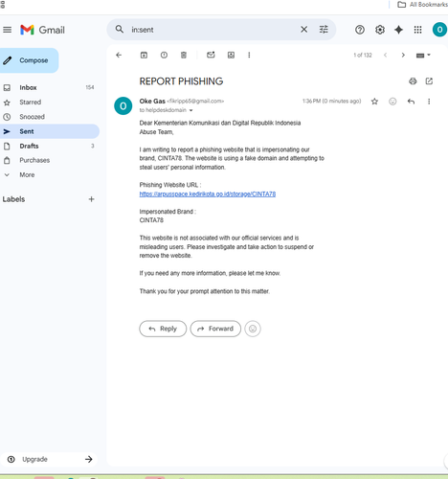The image size is (448, 479).
Task: Click the Labels heading
Action: pyautogui.click(x=13, y=199)
